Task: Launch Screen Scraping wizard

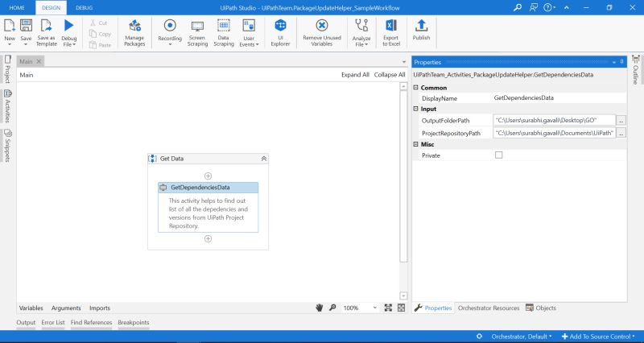Action: (x=197, y=33)
